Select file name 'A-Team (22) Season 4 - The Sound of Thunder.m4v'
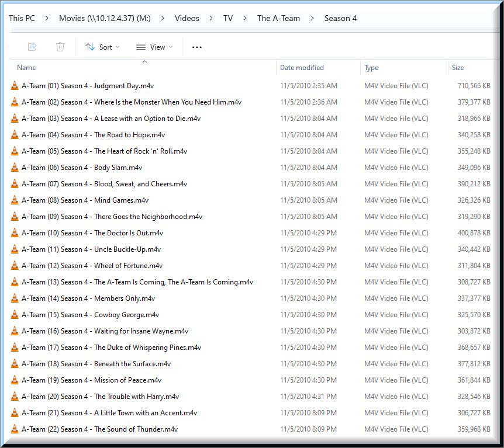The width and height of the screenshot is (504, 448). point(99,429)
